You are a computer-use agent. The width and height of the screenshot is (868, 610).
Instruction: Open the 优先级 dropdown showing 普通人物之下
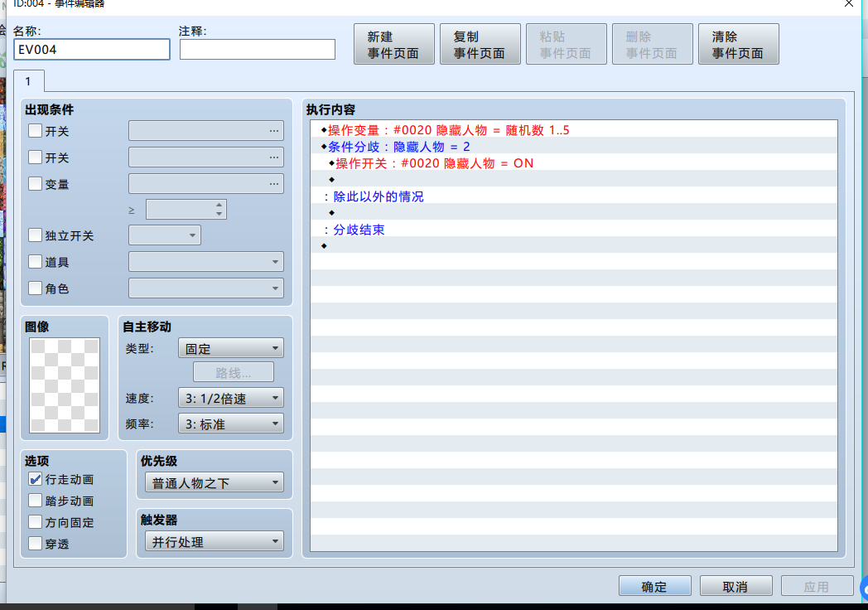(215, 482)
